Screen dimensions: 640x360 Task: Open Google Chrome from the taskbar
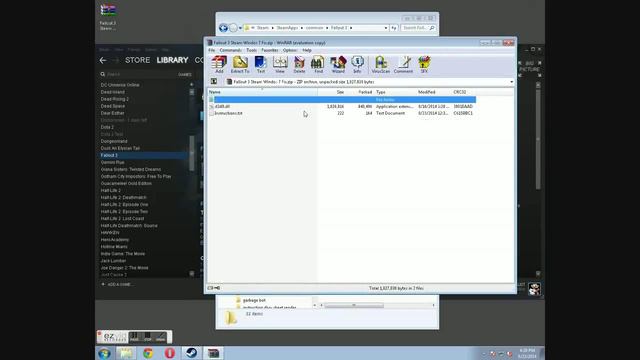pyautogui.click(x=148, y=353)
